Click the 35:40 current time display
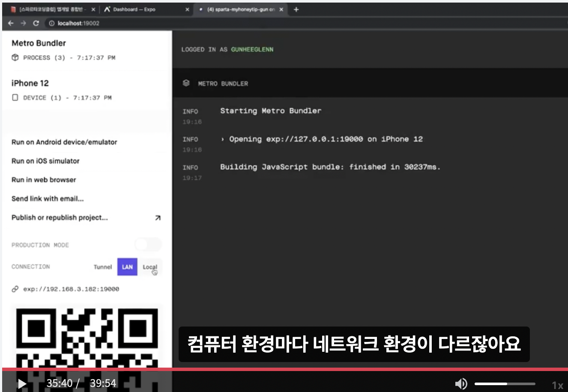The image size is (568, 392). click(60, 383)
